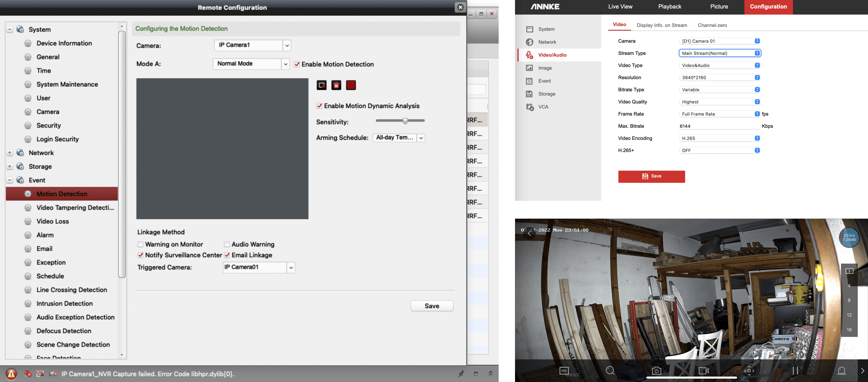
Task: Switch to the Playback tab
Action: coord(670,7)
